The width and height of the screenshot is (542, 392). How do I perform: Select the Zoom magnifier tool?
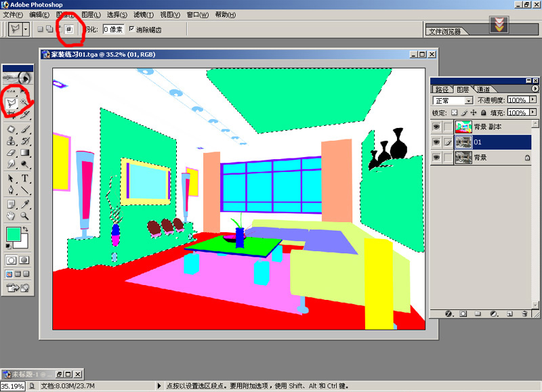24,216
